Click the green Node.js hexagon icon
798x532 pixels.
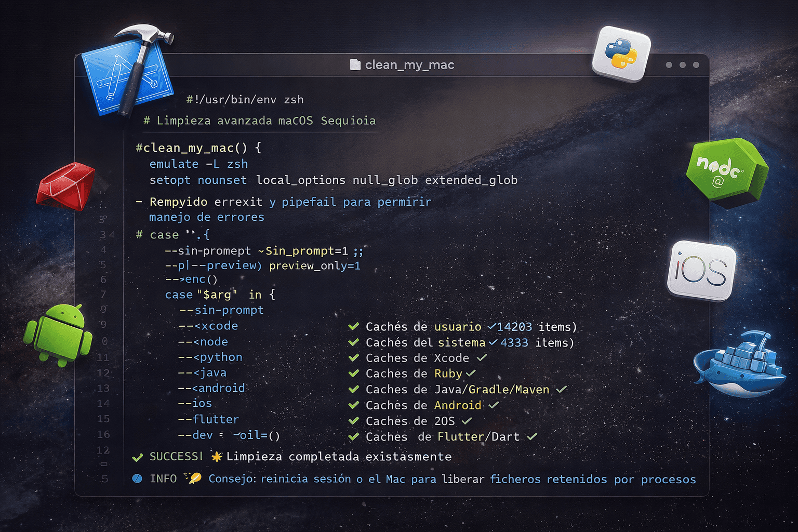[726, 172]
